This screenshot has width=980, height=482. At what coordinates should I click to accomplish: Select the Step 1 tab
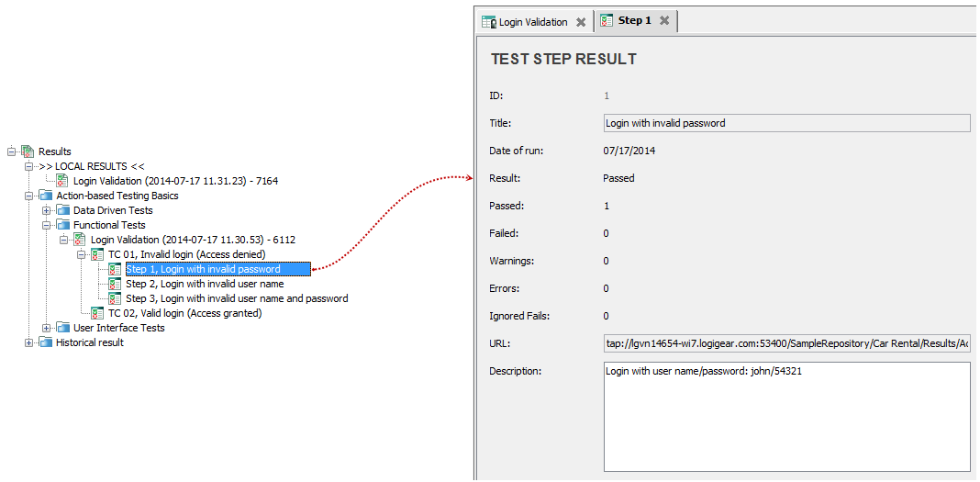point(634,20)
